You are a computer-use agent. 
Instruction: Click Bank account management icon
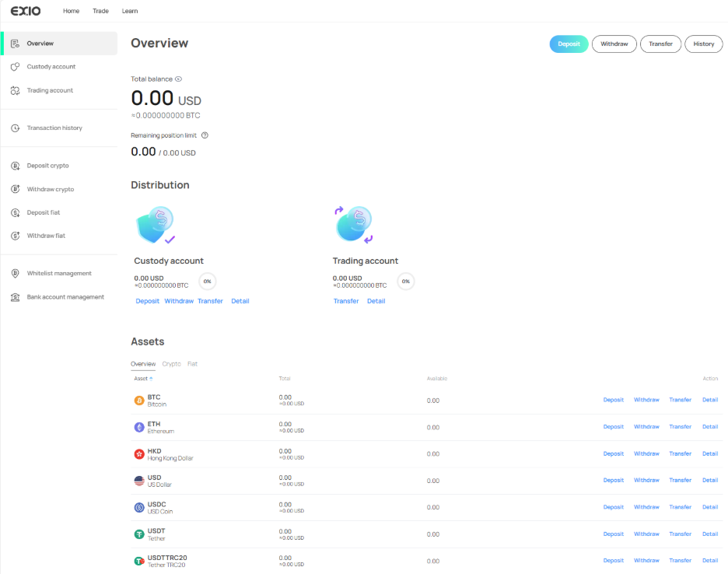click(15, 297)
